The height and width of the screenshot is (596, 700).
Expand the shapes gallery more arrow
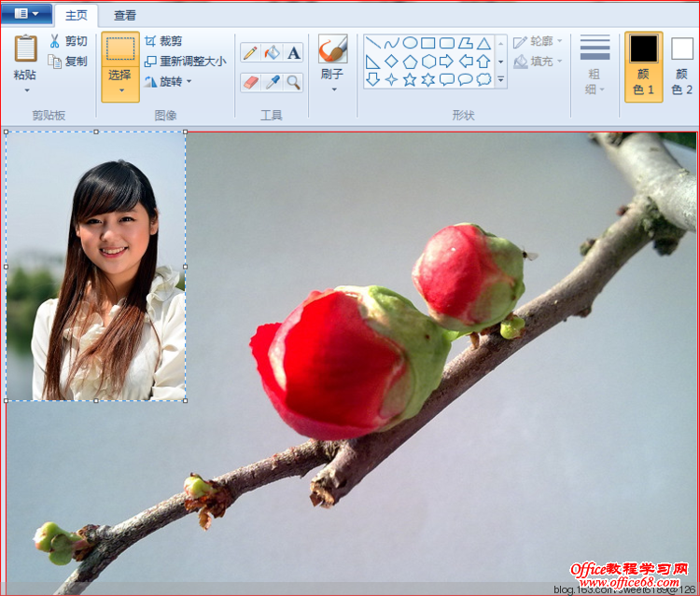pos(501,80)
